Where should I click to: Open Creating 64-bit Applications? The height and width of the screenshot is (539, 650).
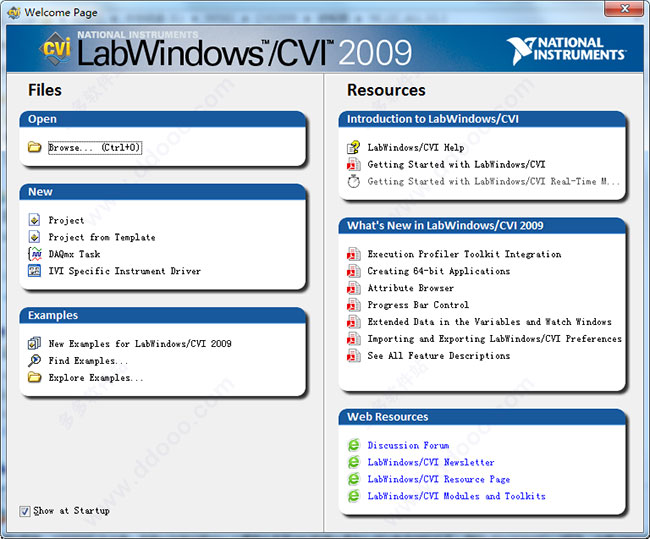(439, 271)
